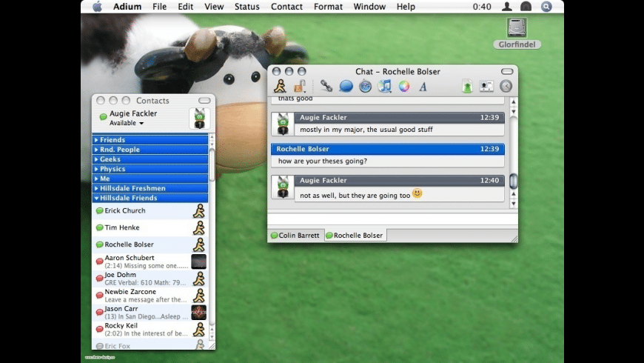This screenshot has width=644, height=363.
Task: Click red away bubble beside Aaron Schubert
Action: (x=99, y=262)
